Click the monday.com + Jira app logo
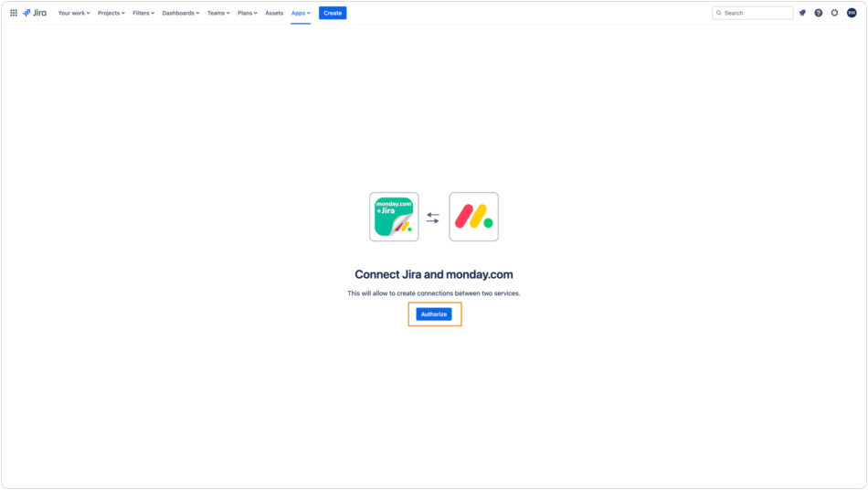Viewport: 868px width, 490px height. click(x=394, y=217)
